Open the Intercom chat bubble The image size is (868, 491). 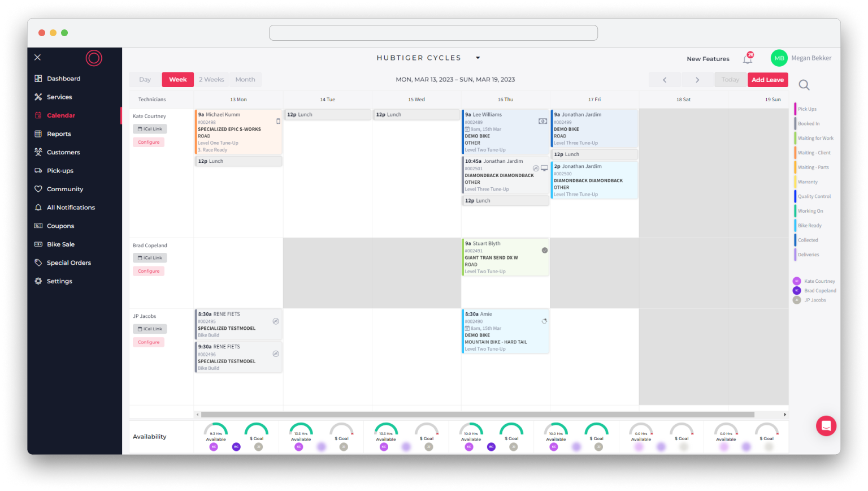tap(826, 425)
